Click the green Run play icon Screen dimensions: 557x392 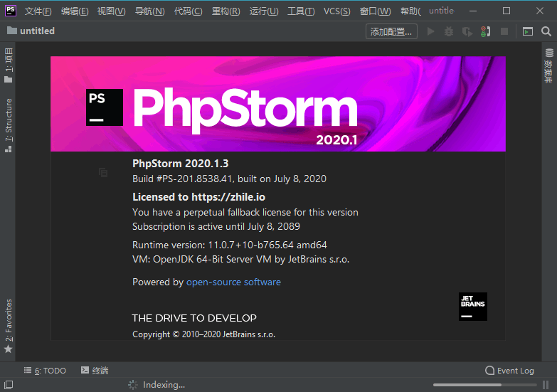pos(430,31)
